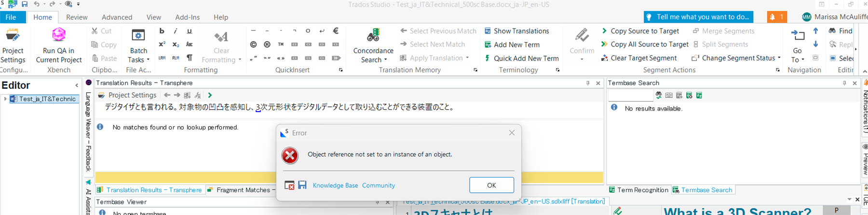
Task: Open the Community link in Error dialog
Action: point(379,186)
